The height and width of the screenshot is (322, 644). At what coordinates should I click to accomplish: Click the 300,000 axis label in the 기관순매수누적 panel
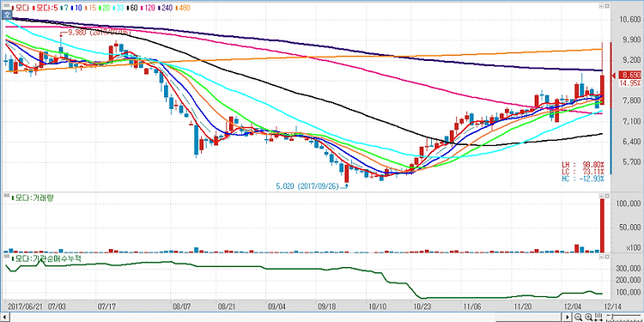tap(629, 269)
